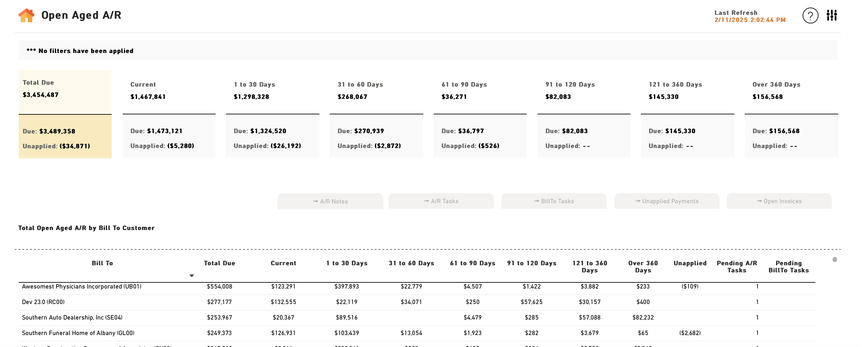Select Awesomest Physicians Incorporated (UB01) row

417,287
